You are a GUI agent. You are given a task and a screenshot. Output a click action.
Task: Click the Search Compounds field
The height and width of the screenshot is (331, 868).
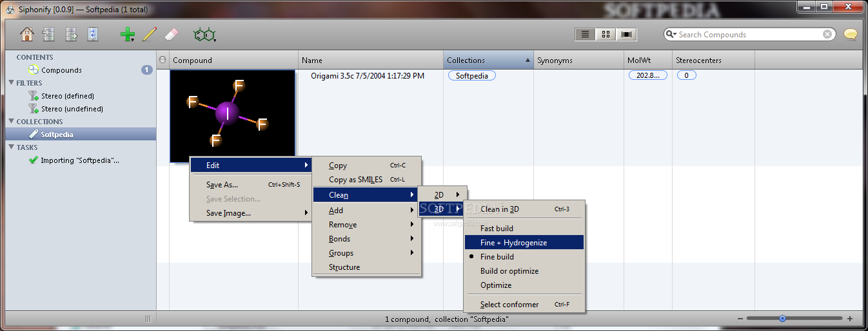(x=750, y=35)
